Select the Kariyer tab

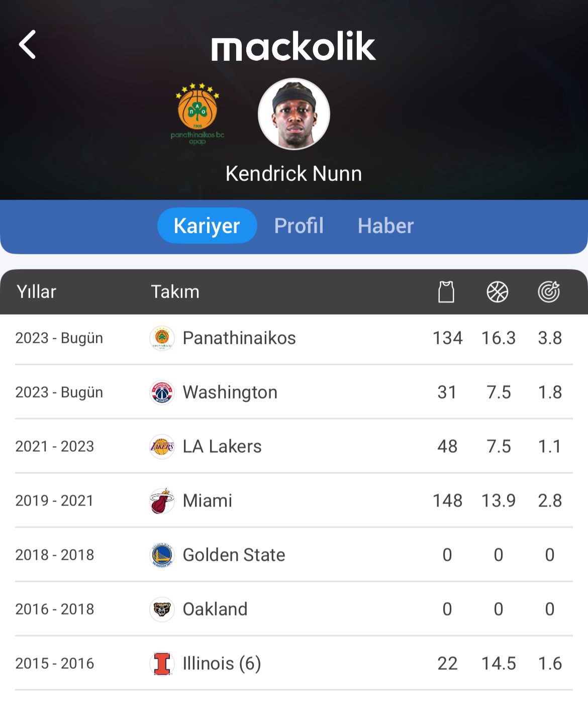[207, 226]
